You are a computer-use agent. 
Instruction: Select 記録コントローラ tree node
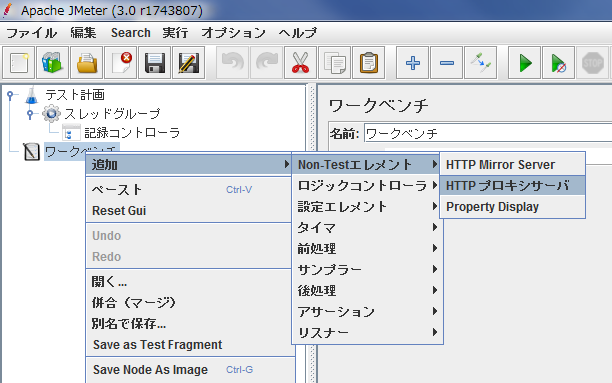pos(132,133)
